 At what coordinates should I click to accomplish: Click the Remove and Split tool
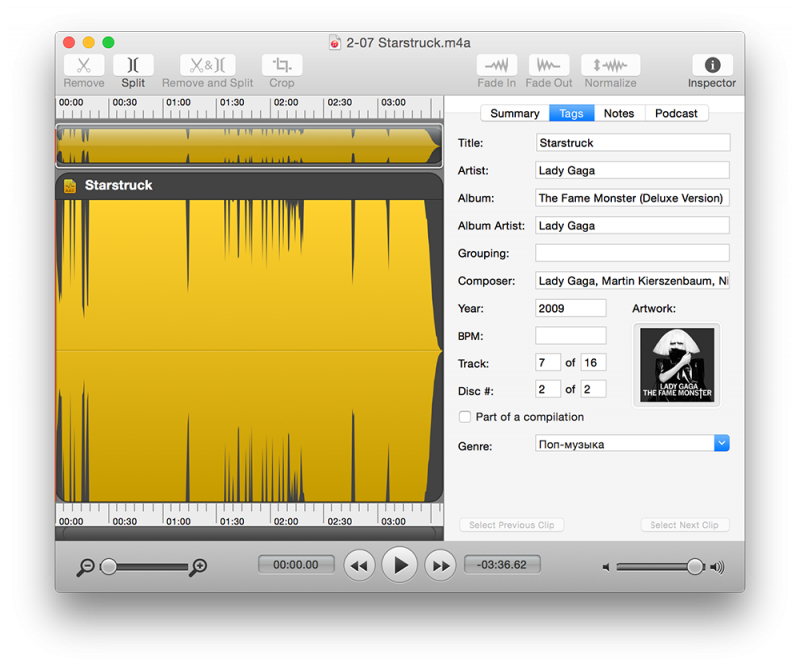pos(207,65)
